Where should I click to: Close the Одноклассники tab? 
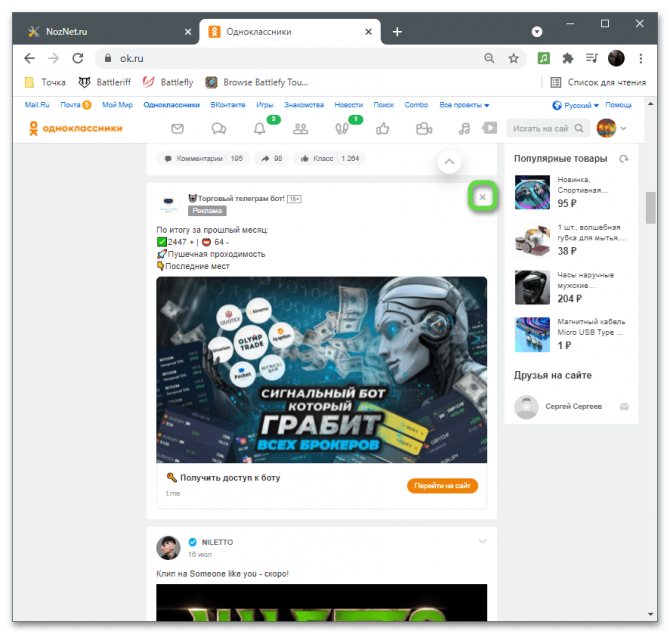point(368,32)
